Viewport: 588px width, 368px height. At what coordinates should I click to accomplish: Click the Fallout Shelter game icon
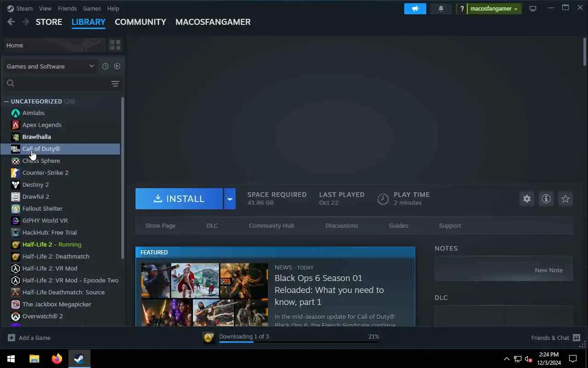click(16, 209)
